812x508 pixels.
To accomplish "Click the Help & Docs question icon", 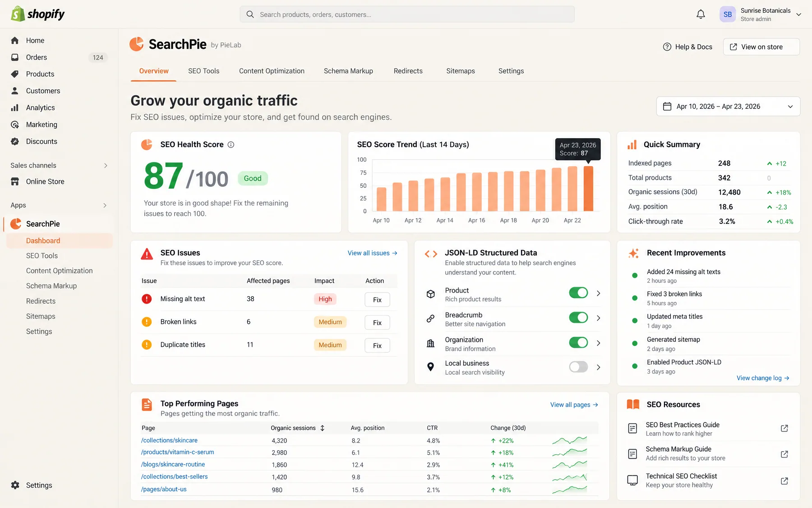I will [667, 47].
